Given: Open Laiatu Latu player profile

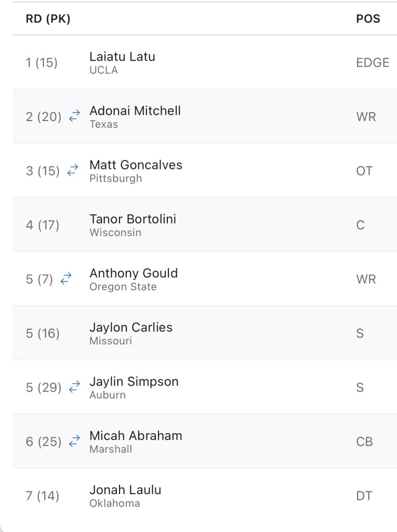Looking at the screenshot, I should pyautogui.click(x=122, y=57).
